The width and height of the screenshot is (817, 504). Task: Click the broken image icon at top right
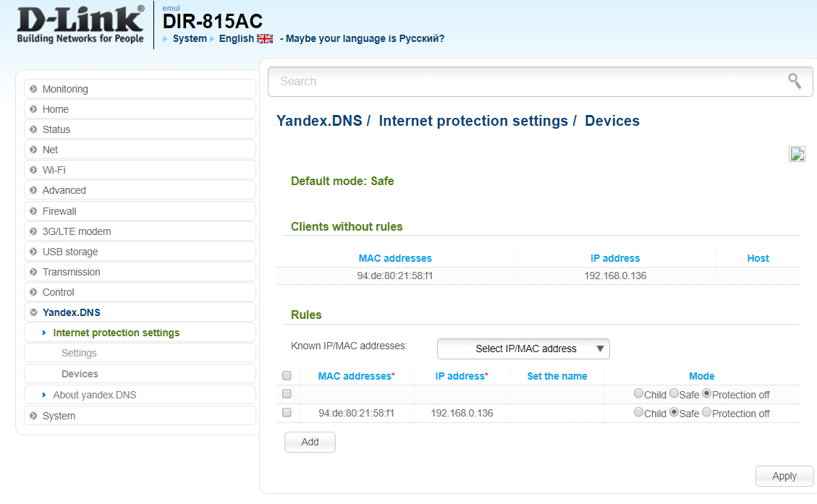point(797,154)
